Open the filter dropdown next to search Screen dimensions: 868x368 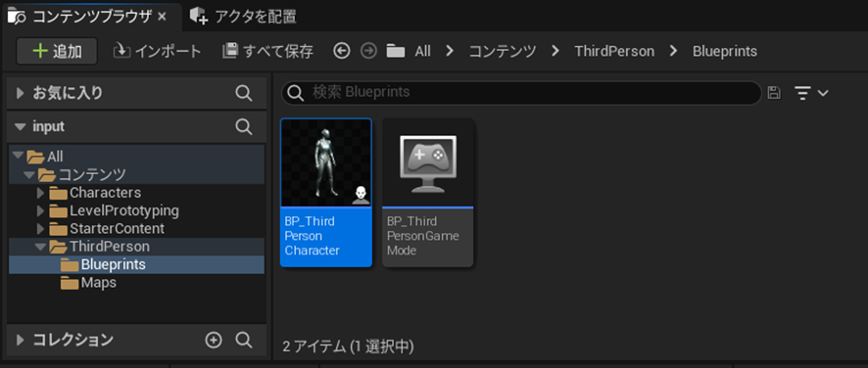[811, 93]
